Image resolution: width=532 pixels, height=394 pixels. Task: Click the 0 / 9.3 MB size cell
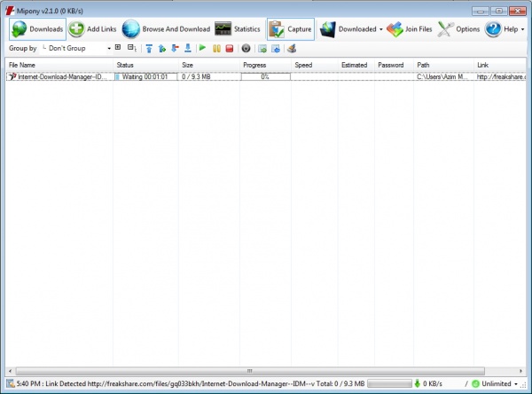point(209,77)
